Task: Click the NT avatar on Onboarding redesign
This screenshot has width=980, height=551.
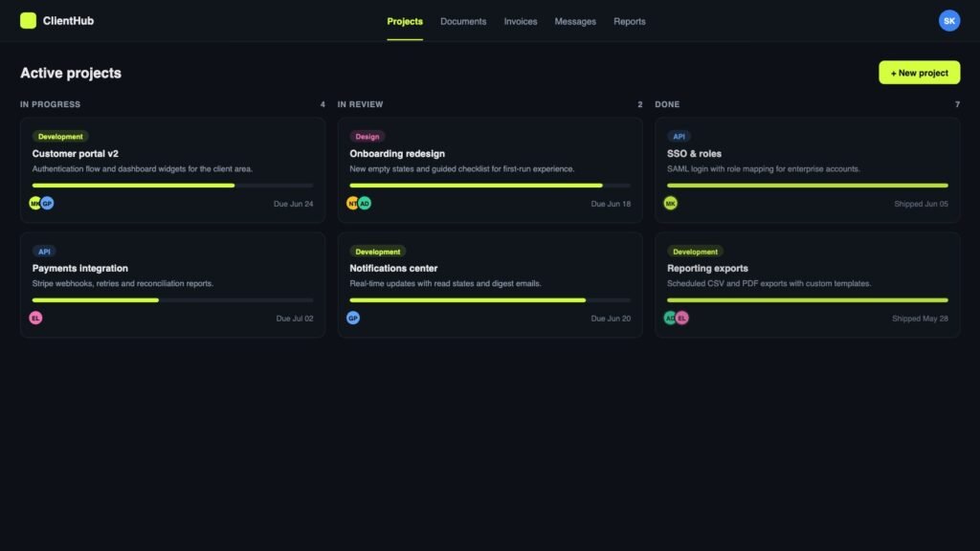Action: (352, 203)
